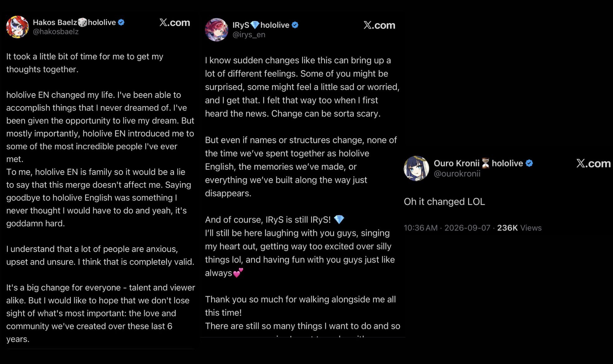Open the @ourokronii handle link
Viewport: 613px width, 364px height.
(x=457, y=174)
